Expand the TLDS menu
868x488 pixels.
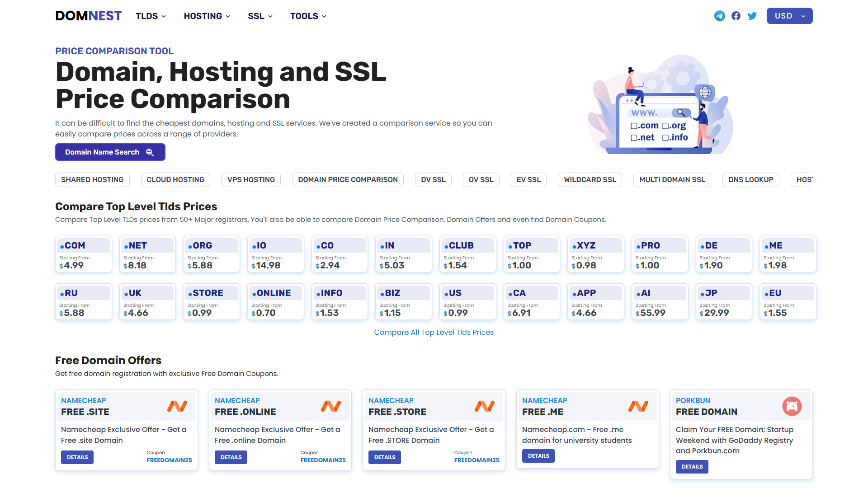click(151, 16)
